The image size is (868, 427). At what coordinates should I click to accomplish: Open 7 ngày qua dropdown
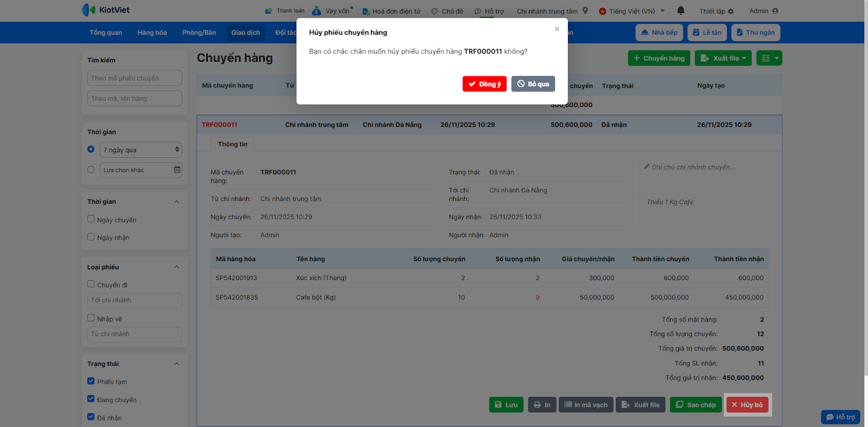[x=141, y=150]
